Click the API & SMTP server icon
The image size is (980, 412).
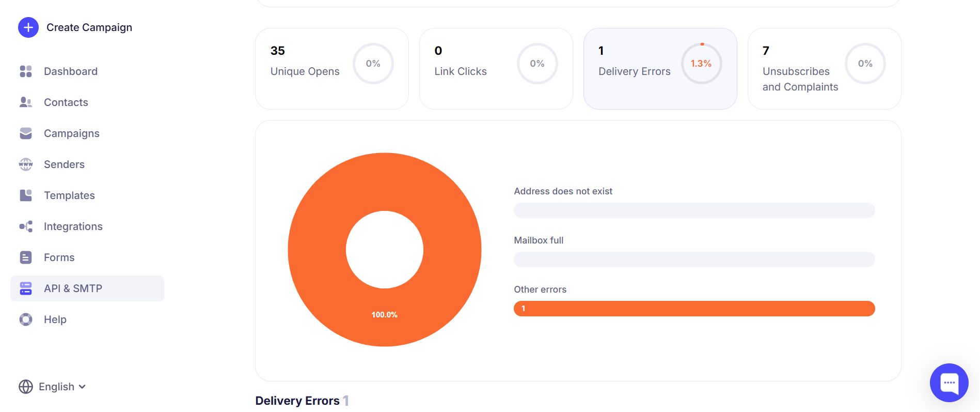point(26,288)
